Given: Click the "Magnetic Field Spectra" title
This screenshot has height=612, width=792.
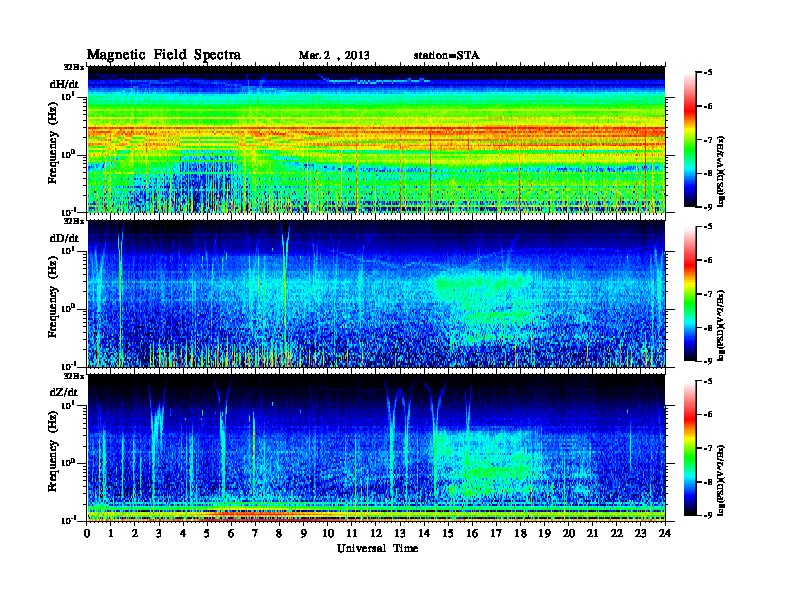Looking at the screenshot, I should (164, 55).
